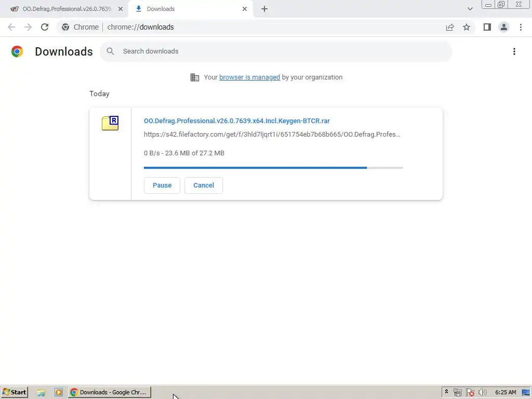Click the 6:25 AM clock

[506, 393]
